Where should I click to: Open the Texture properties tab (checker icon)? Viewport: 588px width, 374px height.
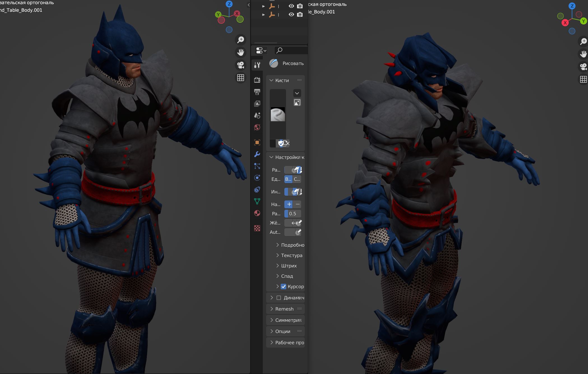[x=257, y=228]
